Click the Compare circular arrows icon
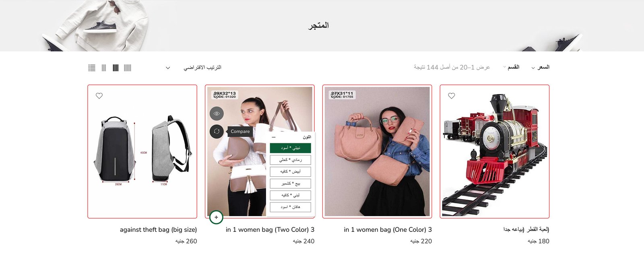 217,131
